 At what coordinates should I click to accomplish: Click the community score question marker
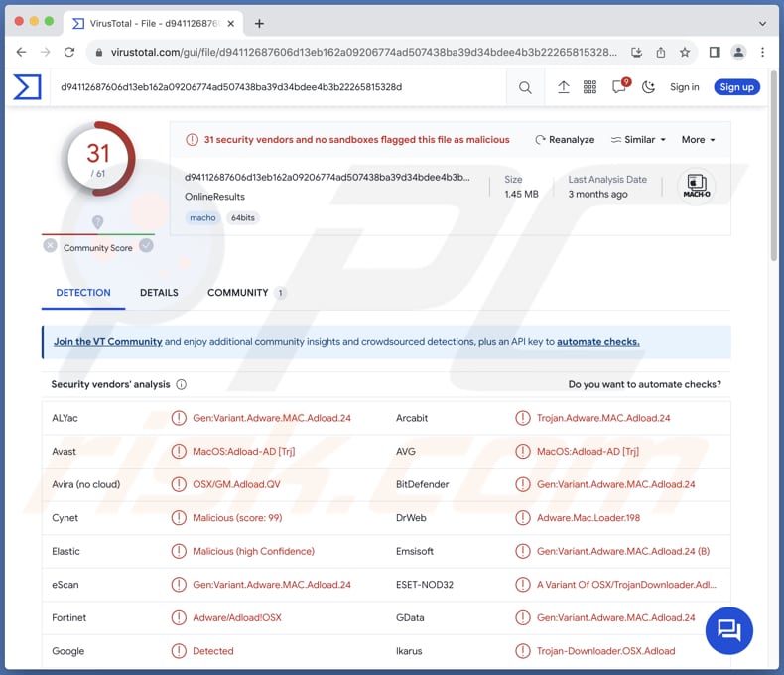tap(97, 222)
